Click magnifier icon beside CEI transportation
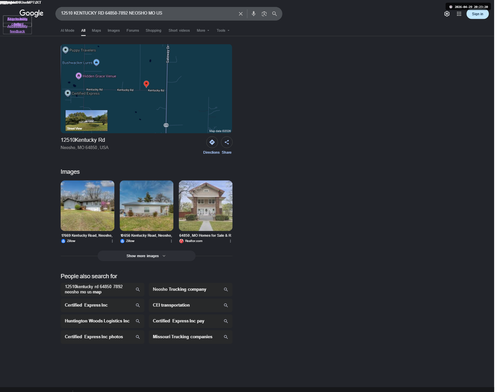The width and height of the screenshot is (500, 392). (226, 305)
